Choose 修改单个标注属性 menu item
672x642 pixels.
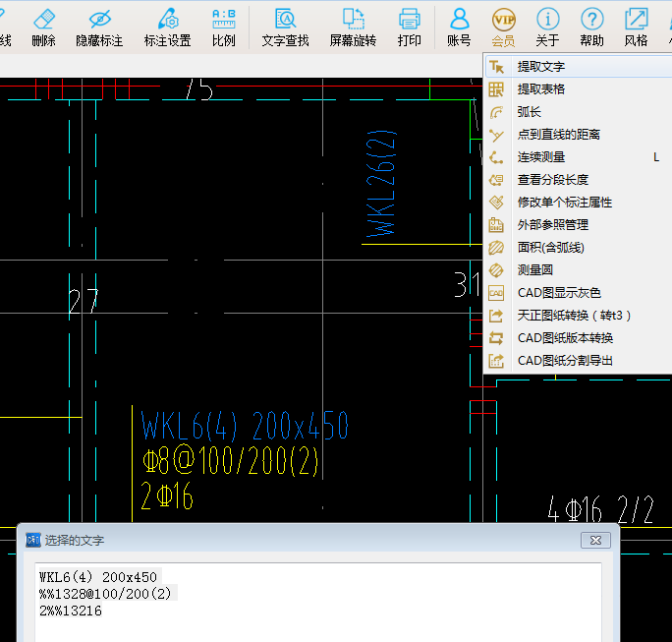[x=579, y=203]
